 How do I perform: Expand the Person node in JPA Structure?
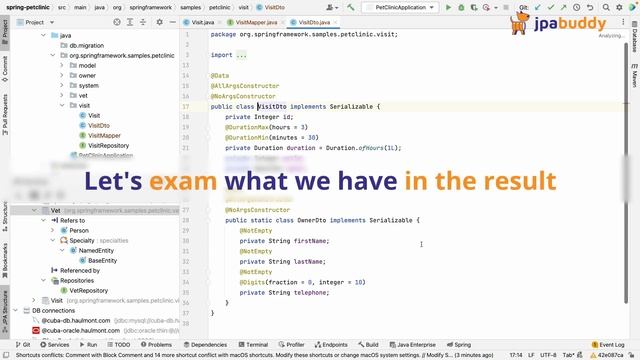(x=53, y=230)
